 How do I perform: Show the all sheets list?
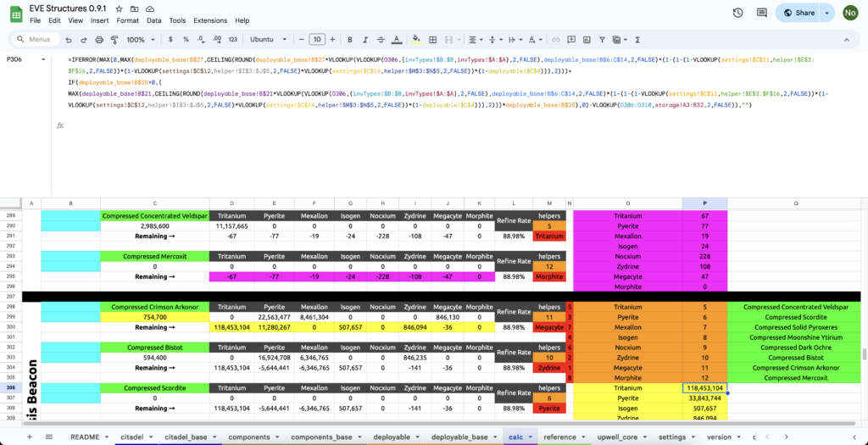(48, 437)
